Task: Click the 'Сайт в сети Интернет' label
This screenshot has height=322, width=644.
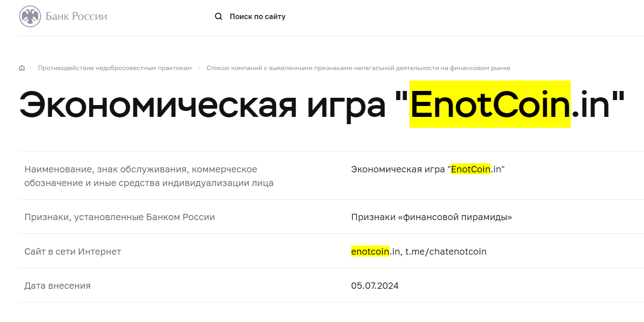Action: 73,252
